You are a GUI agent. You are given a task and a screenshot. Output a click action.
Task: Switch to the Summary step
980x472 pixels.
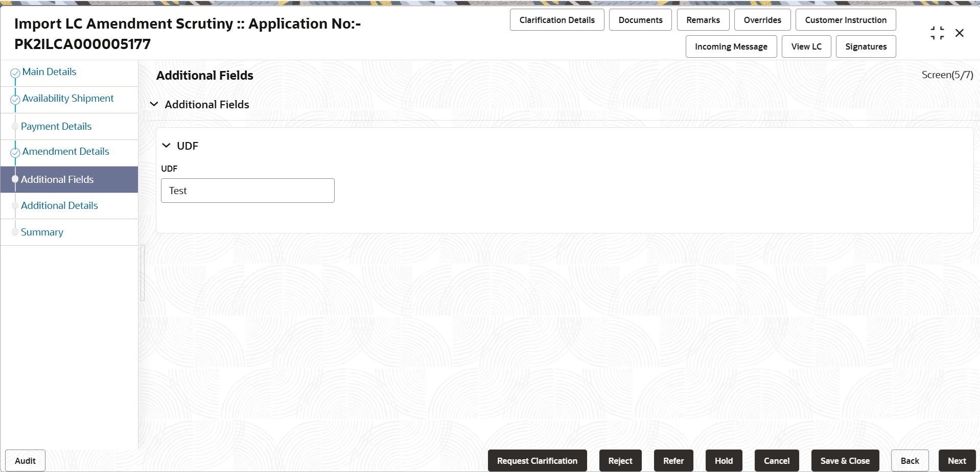pyautogui.click(x=42, y=232)
